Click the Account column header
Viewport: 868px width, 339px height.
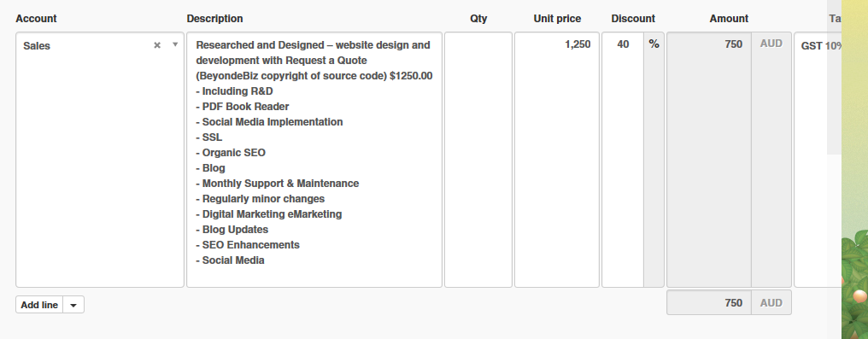click(x=36, y=18)
